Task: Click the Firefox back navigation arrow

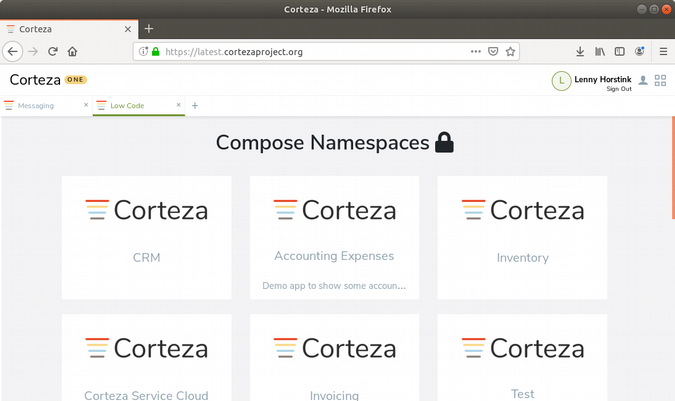Action: tap(13, 51)
